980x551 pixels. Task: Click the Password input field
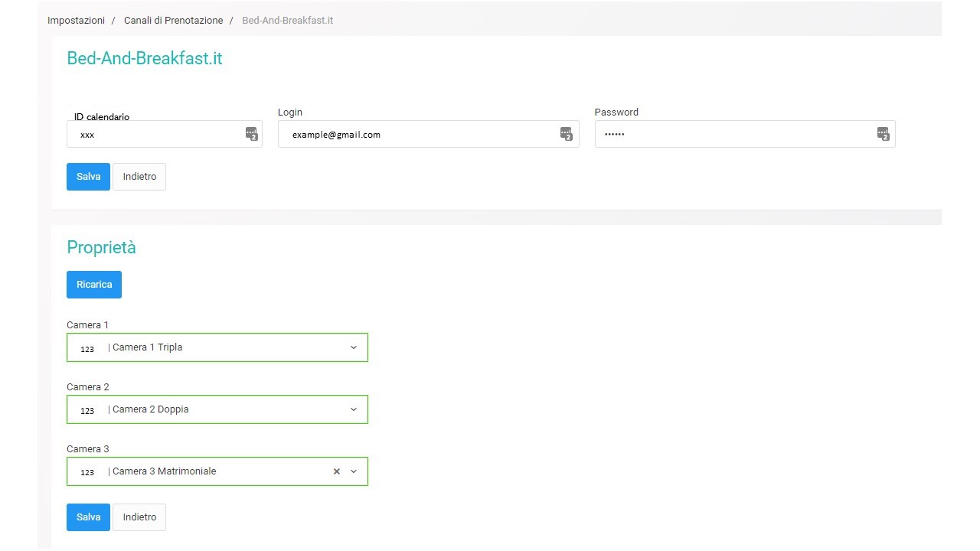click(745, 134)
